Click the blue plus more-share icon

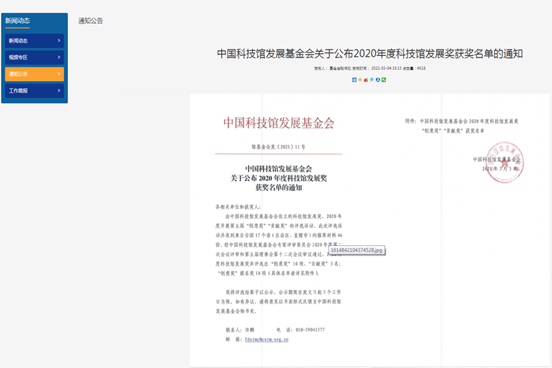coord(355,80)
